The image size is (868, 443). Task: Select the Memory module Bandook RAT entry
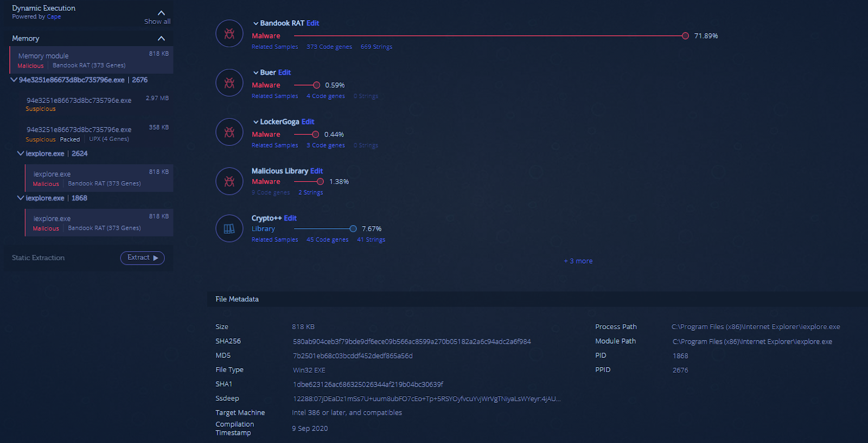tap(91, 60)
